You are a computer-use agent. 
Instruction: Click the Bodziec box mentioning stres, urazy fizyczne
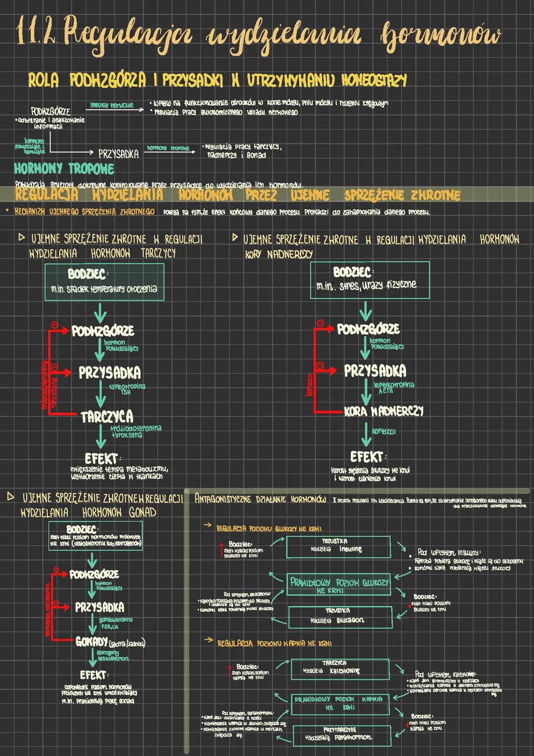(369, 280)
